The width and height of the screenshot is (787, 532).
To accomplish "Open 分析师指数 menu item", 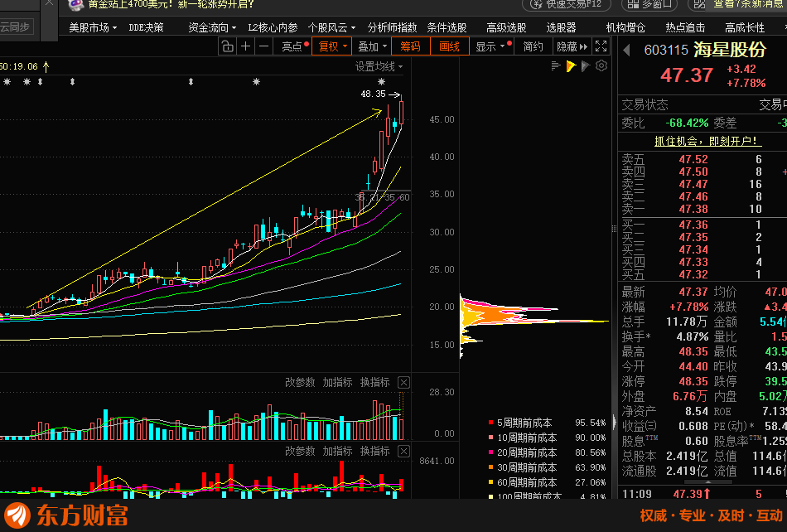I will pyautogui.click(x=392, y=27).
